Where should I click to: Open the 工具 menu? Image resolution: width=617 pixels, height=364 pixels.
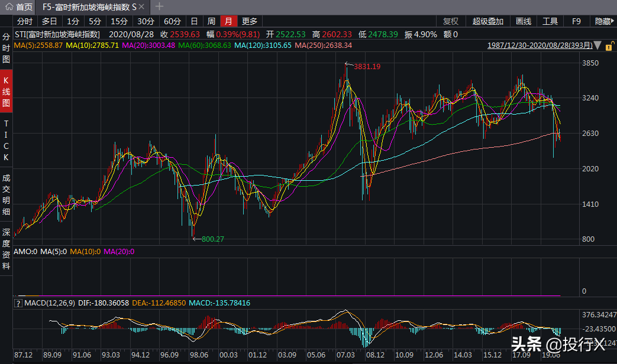point(550,21)
